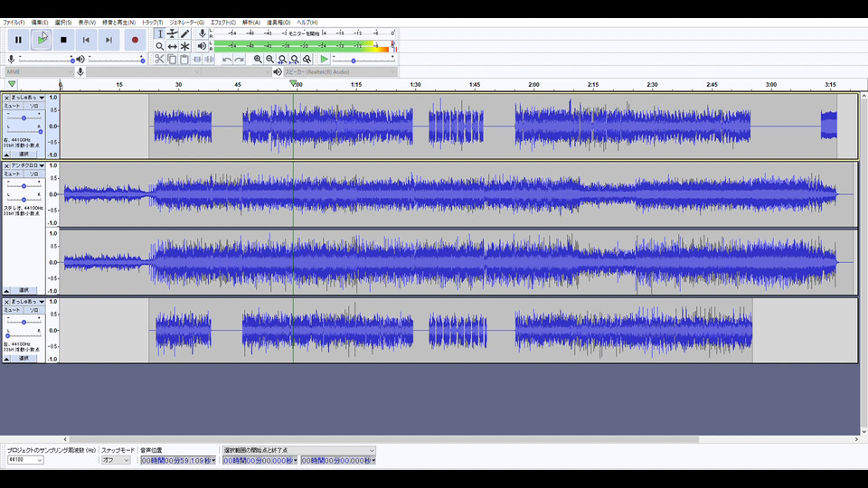The height and width of the screenshot is (488, 868).
Task: Click the playback meter speaker icon
Action: pyautogui.click(x=202, y=46)
